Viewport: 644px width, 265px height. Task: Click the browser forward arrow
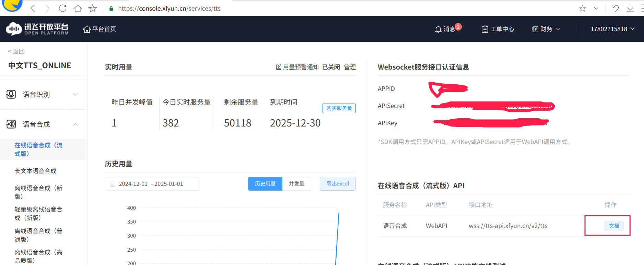pos(48,8)
